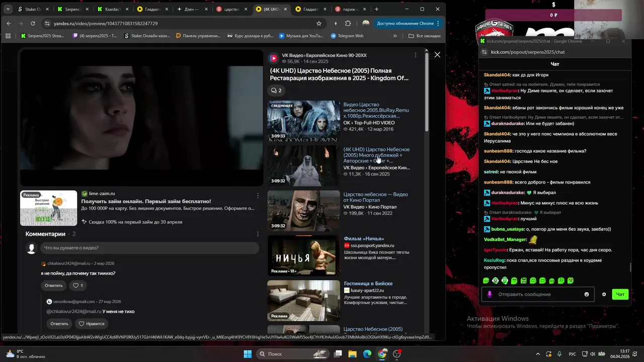This screenshot has height=362, width=644.
Task: Open the video comments count button
Action: click(276, 90)
